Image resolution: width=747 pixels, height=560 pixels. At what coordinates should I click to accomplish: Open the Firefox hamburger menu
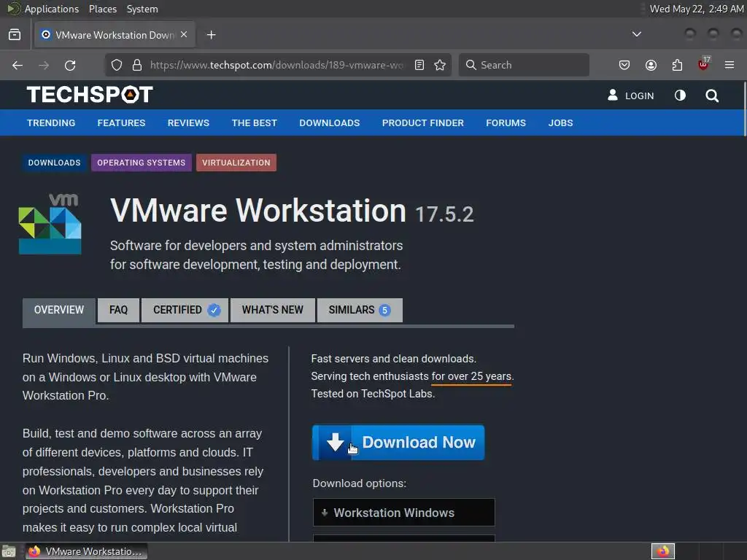pos(729,65)
